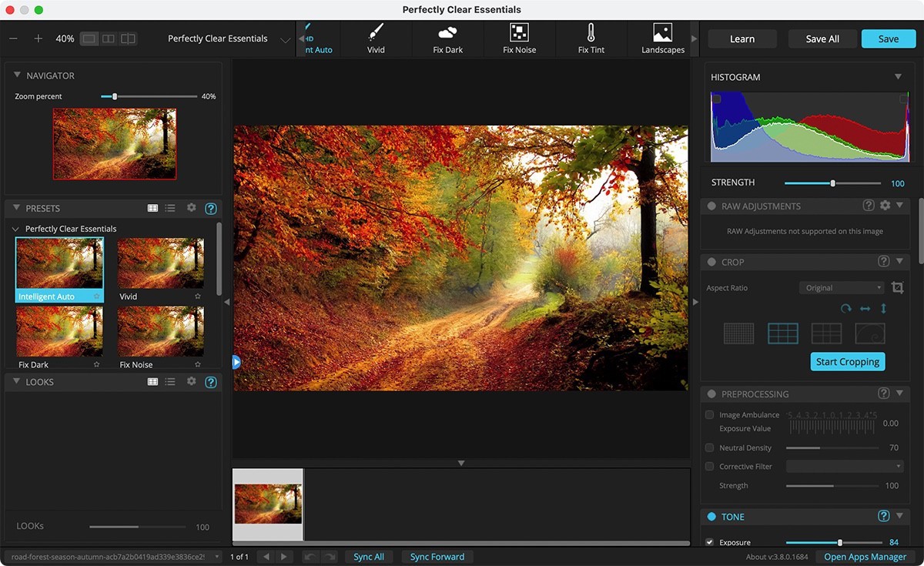Click the crop tool icon beside Aspect Ratio

pyautogui.click(x=897, y=288)
